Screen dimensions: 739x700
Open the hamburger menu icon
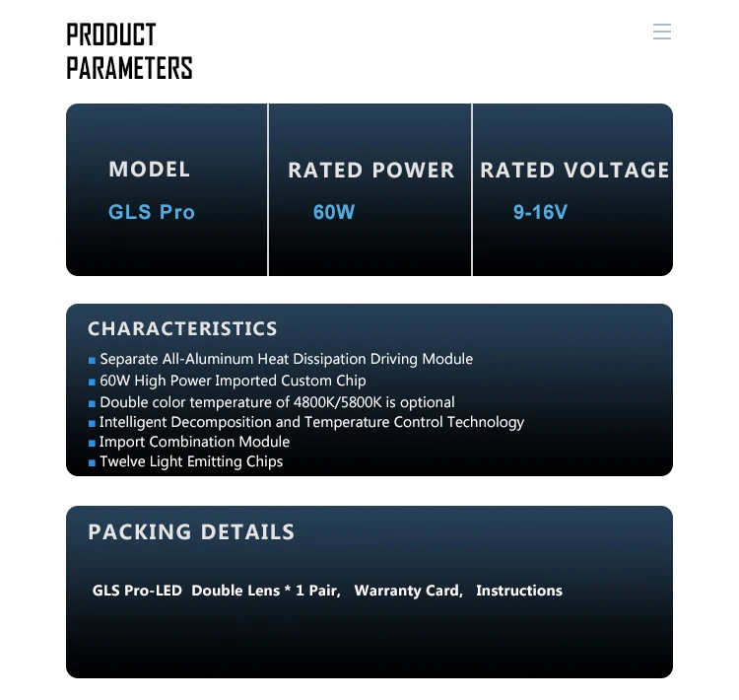[662, 32]
